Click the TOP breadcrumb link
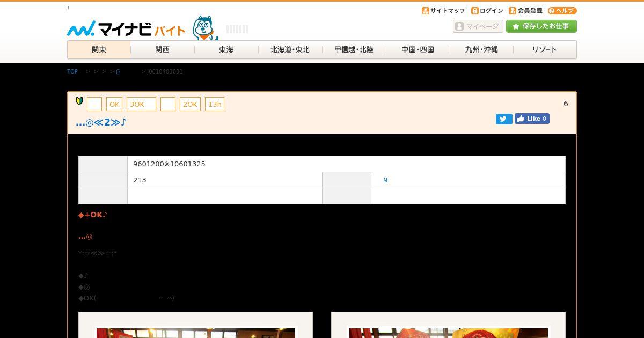Image resolution: width=644 pixels, height=338 pixels. pos(72,71)
